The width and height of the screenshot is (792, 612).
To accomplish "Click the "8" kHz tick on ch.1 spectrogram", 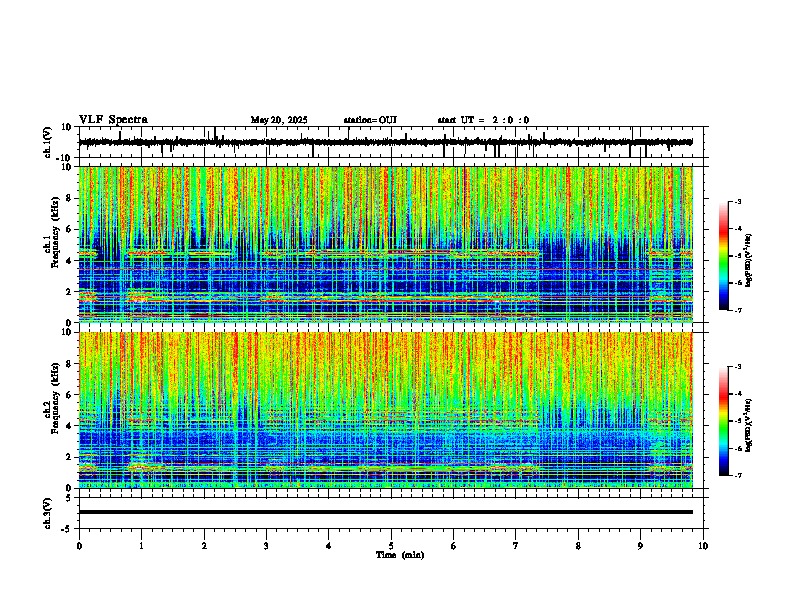I will 70,198.
